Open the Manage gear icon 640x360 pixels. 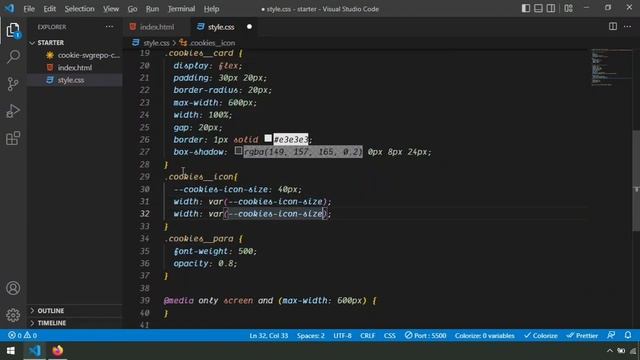[13, 315]
